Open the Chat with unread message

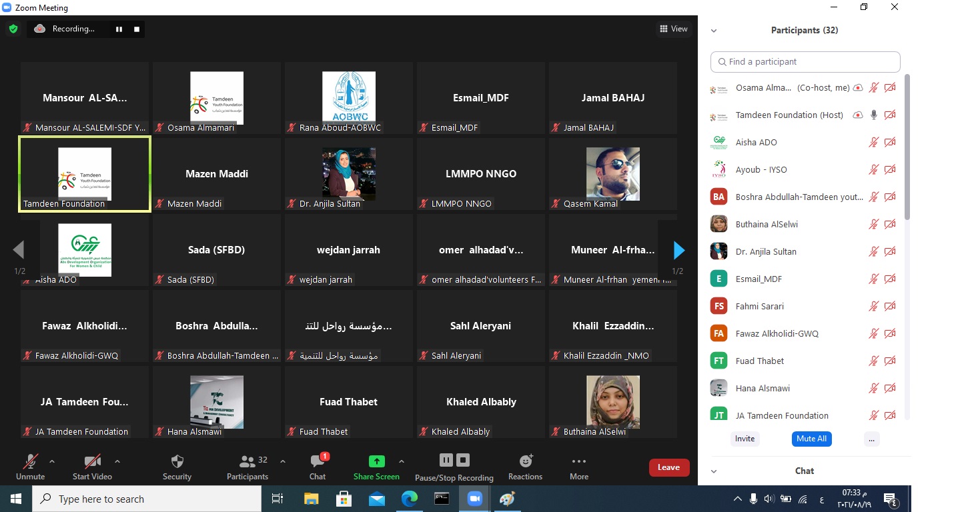click(x=318, y=467)
